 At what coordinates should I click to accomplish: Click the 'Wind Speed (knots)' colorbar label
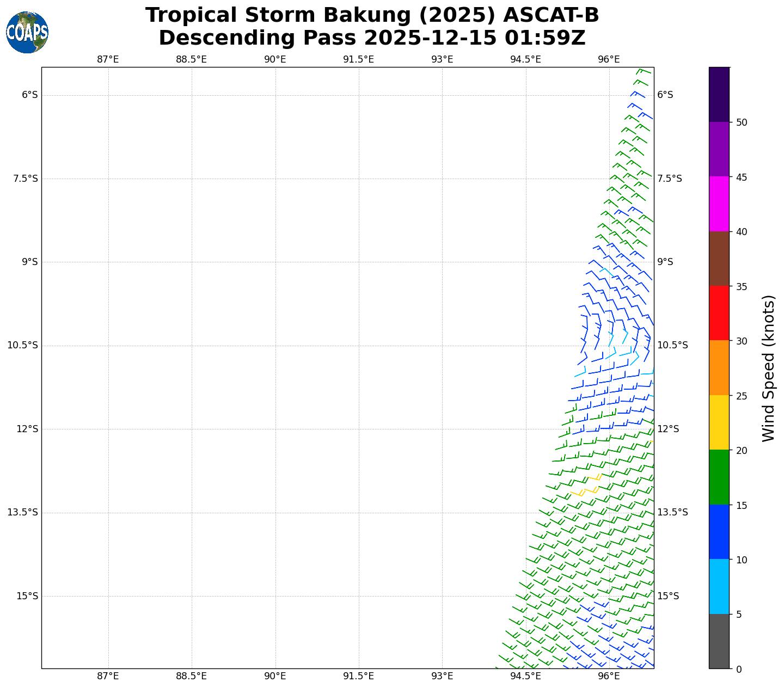point(768,368)
